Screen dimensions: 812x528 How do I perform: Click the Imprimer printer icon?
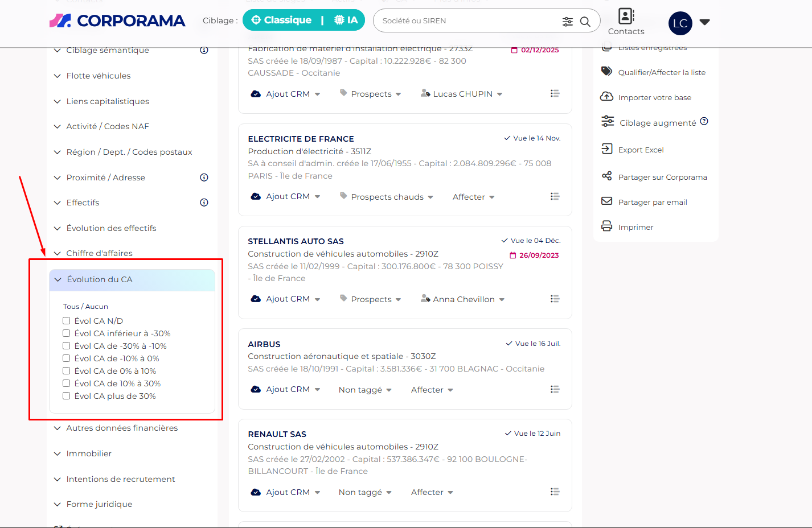(x=607, y=226)
